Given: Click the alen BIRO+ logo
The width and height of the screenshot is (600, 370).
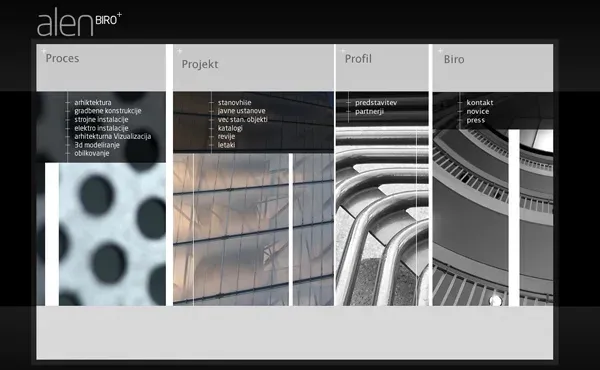Looking at the screenshot, I should [x=79, y=23].
